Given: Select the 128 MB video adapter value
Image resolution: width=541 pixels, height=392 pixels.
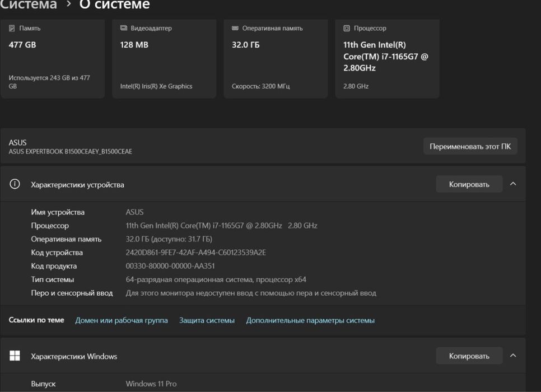Looking at the screenshot, I should point(134,45).
